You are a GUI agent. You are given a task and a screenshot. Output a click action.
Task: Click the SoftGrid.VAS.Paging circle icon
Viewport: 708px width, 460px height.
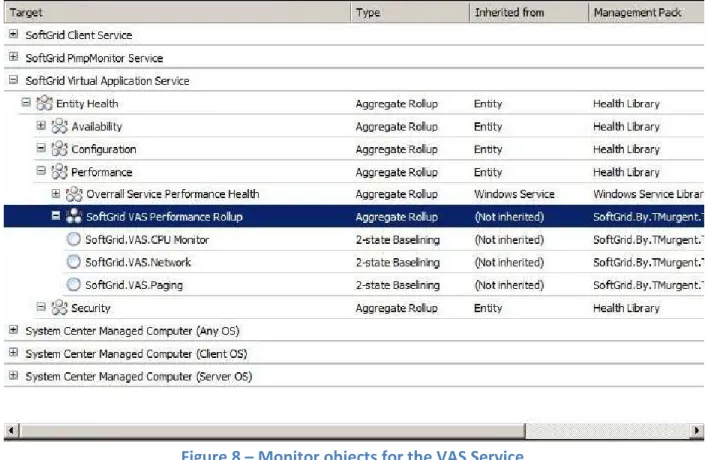pos(74,284)
